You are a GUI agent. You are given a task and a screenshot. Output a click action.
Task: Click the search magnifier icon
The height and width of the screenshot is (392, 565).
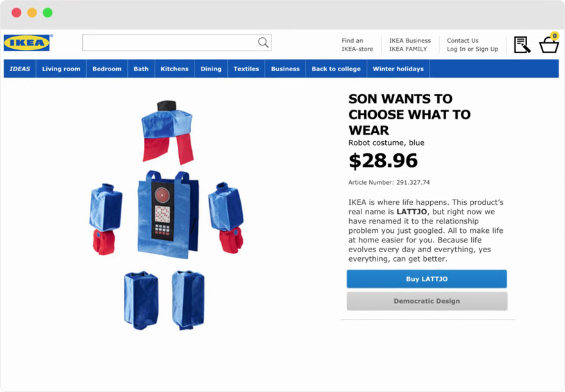click(263, 43)
